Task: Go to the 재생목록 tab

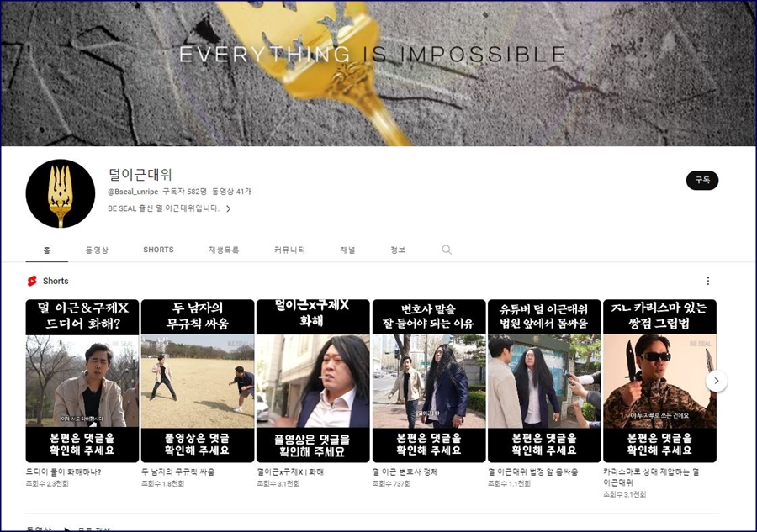Action: pyautogui.click(x=224, y=250)
